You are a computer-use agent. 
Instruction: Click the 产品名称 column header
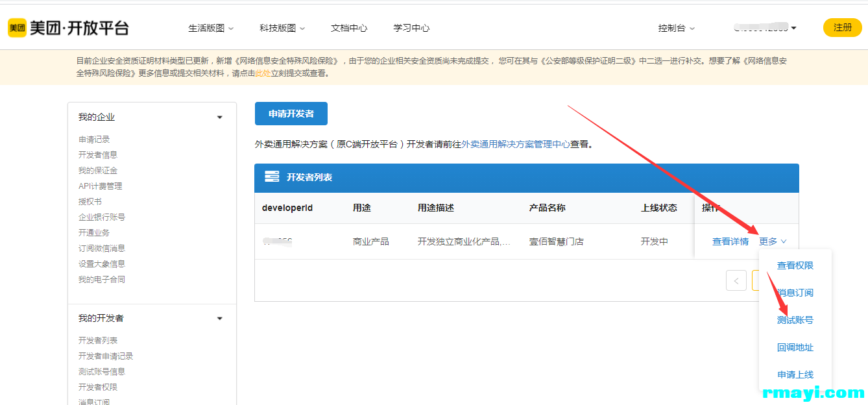pyautogui.click(x=548, y=208)
